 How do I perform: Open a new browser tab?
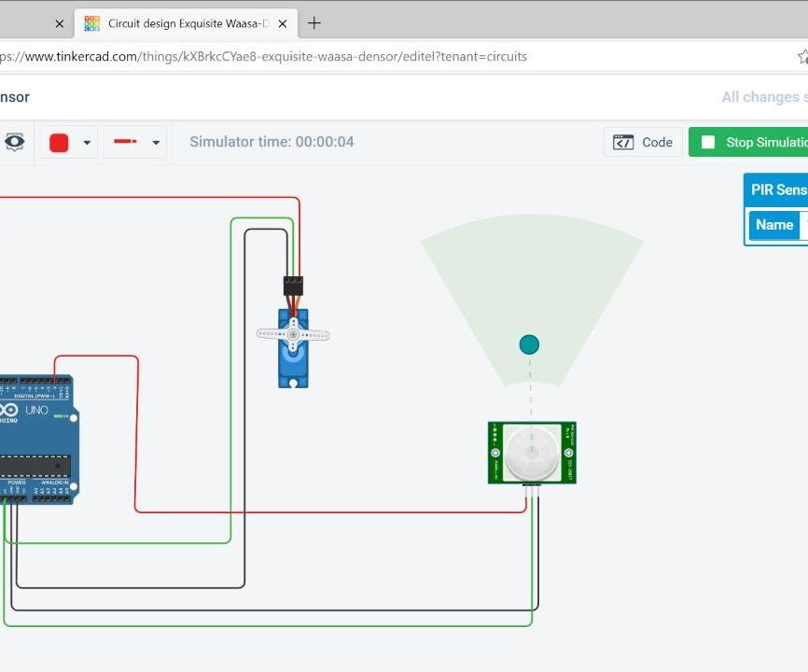tap(314, 23)
